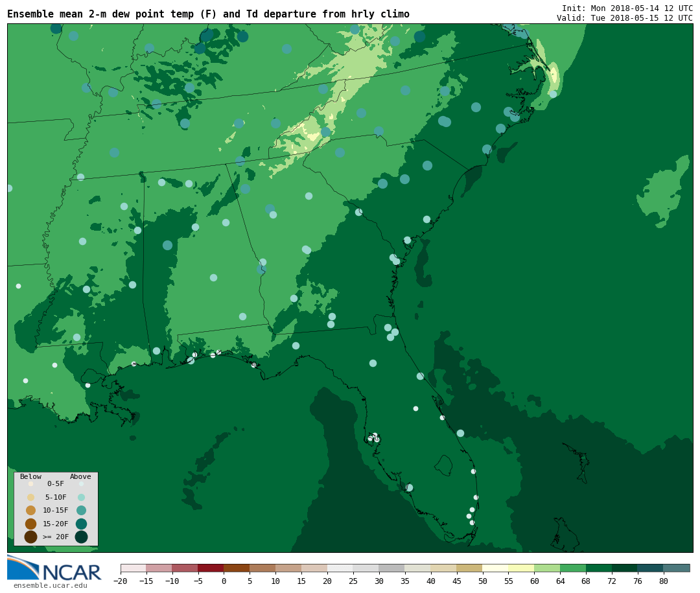The height and width of the screenshot is (593, 700).
Task: Select the light green swatch between 60 and 64
Action: tap(547, 568)
